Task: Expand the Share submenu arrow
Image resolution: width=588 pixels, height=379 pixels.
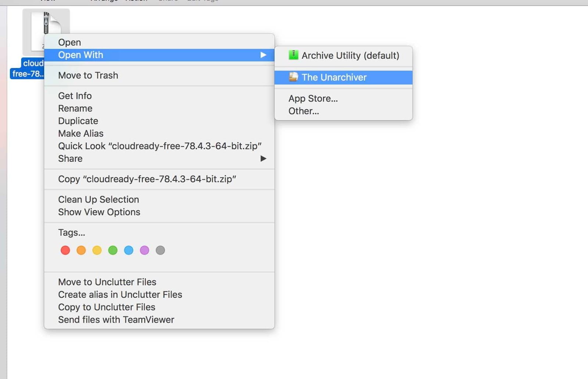Action: (263, 158)
